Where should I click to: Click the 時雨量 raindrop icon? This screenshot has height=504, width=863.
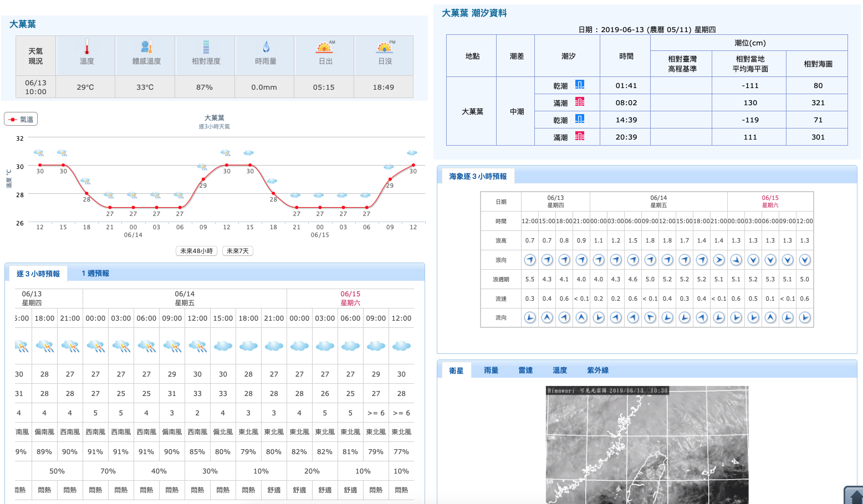coord(266,47)
